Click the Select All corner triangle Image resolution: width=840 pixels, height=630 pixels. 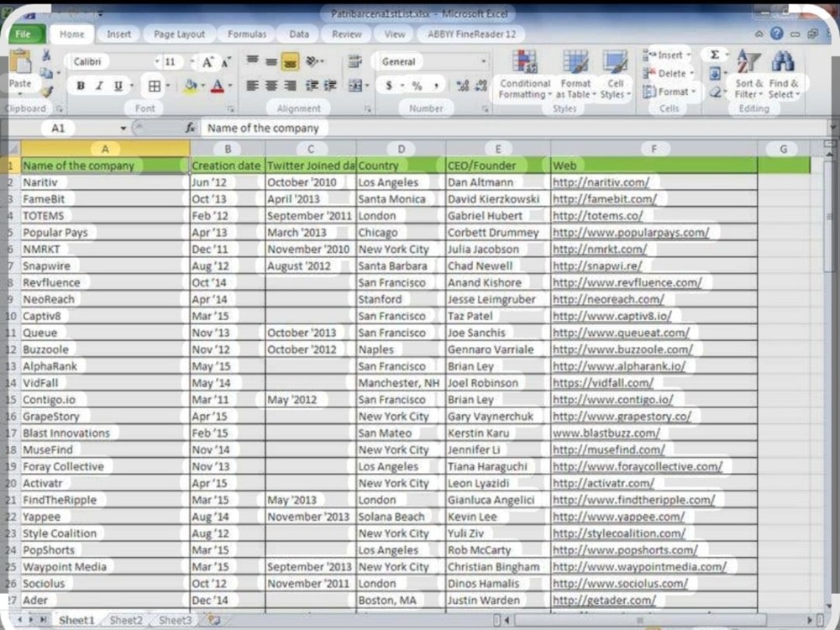pyautogui.click(x=13, y=149)
